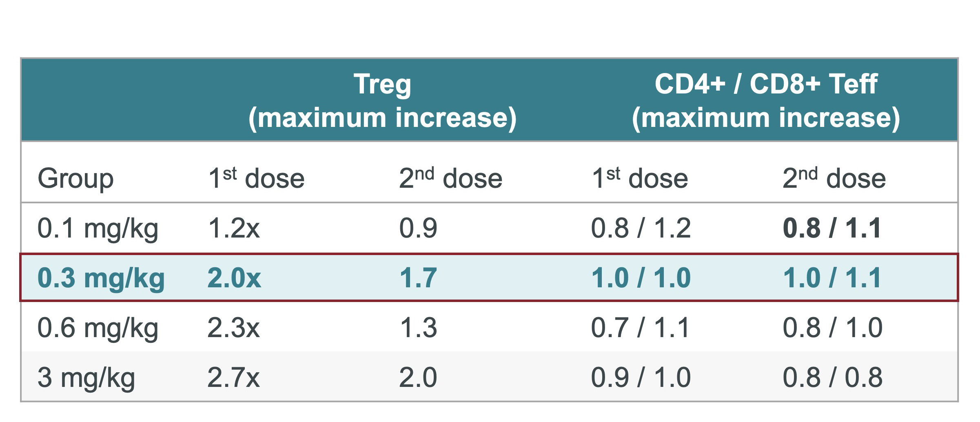This screenshot has height=422, width=980.
Task: Select the 1st dose label under Teff
Action: coord(640,178)
